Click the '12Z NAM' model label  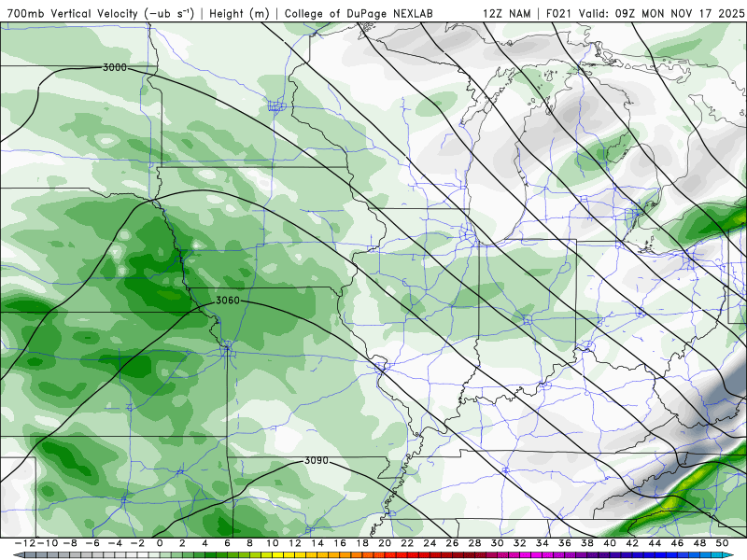click(x=507, y=13)
